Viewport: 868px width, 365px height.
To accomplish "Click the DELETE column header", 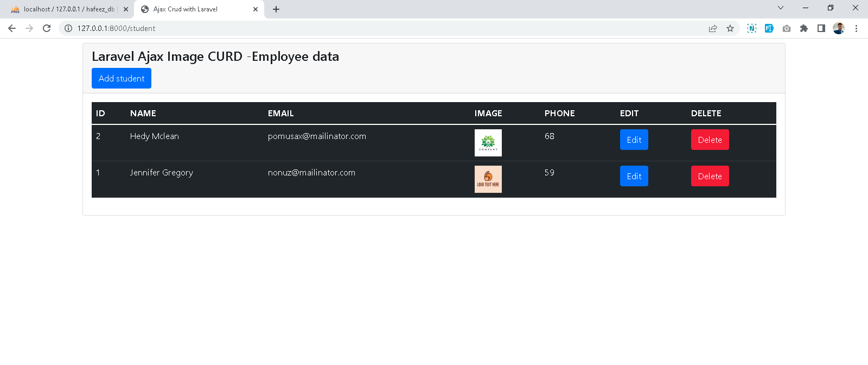I will pyautogui.click(x=706, y=114).
